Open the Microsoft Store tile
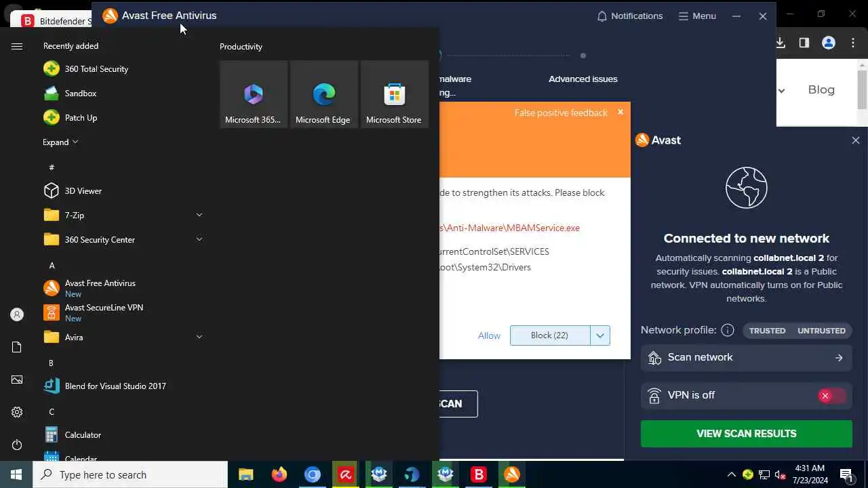This screenshot has width=868, height=488. [395, 94]
